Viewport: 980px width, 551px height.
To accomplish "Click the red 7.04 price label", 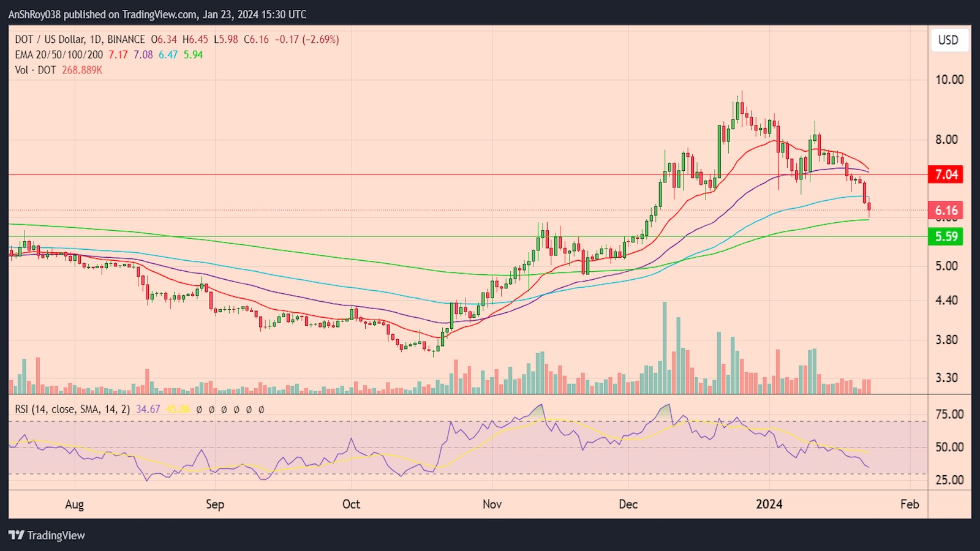I will click(x=946, y=174).
